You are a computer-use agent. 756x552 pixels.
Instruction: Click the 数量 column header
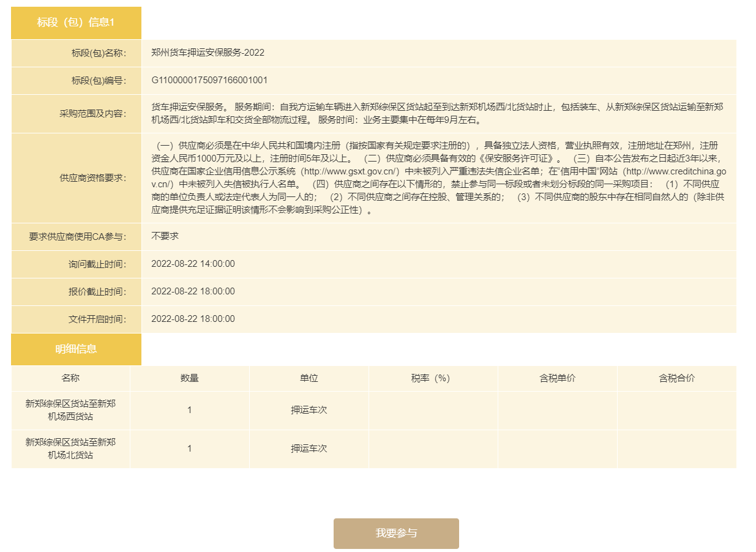pos(189,378)
